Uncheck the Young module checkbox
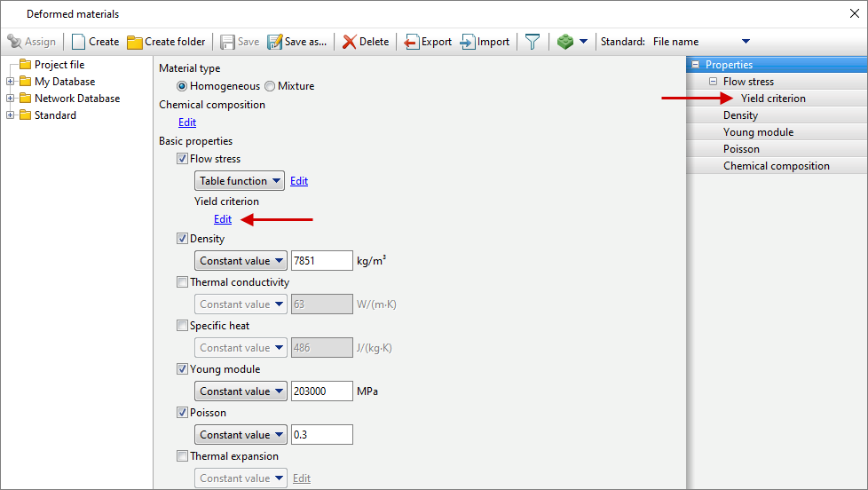The width and height of the screenshot is (868, 490). [183, 369]
